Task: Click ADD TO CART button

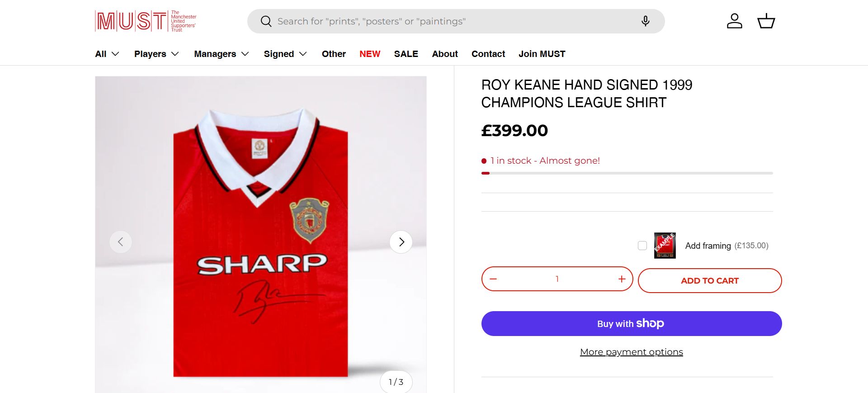Action: 709,280
